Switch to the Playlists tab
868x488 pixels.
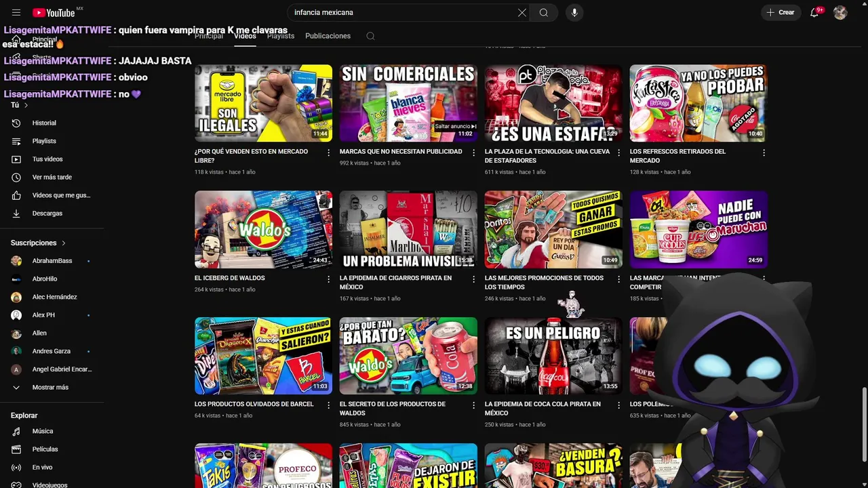pos(281,36)
